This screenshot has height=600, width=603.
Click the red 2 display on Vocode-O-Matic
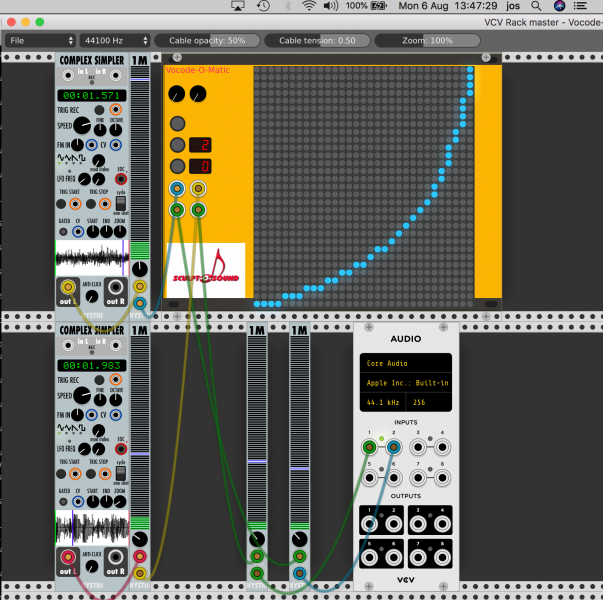tap(200, 145)
